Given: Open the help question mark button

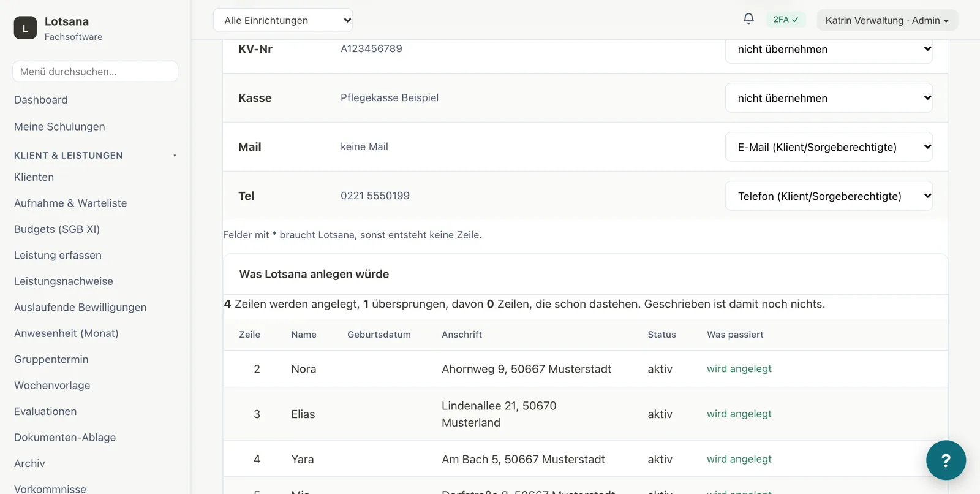Looking at the screenshot, I should 946,460.
